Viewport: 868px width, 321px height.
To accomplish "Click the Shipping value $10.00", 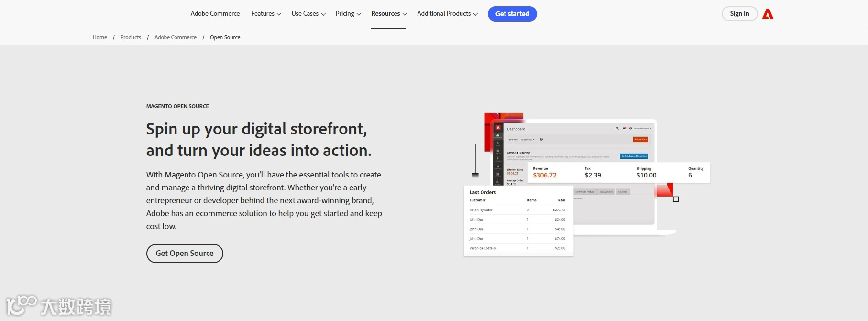I will coord(646,176).
